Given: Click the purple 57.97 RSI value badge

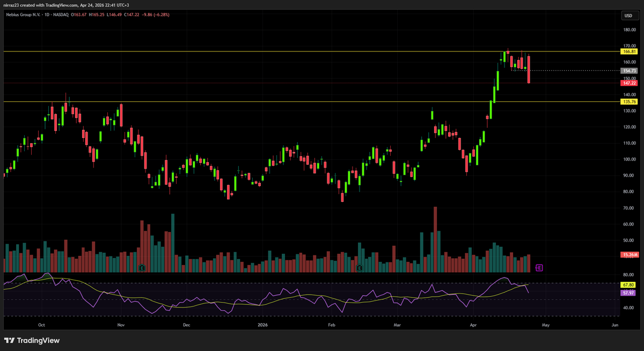Looking at the screenshot, I should [628, 292].
